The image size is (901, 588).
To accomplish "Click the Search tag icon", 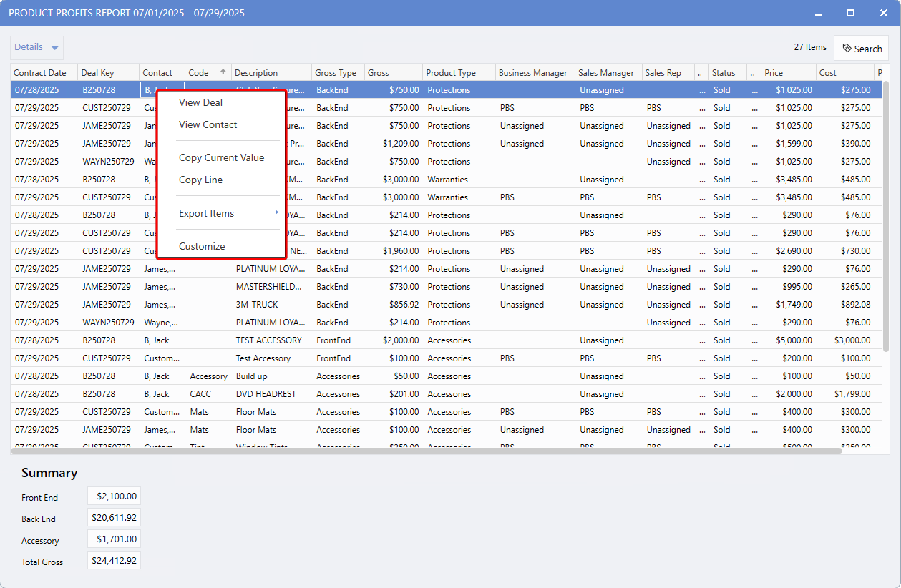I will pyautogui.click(x=847, y=49).
